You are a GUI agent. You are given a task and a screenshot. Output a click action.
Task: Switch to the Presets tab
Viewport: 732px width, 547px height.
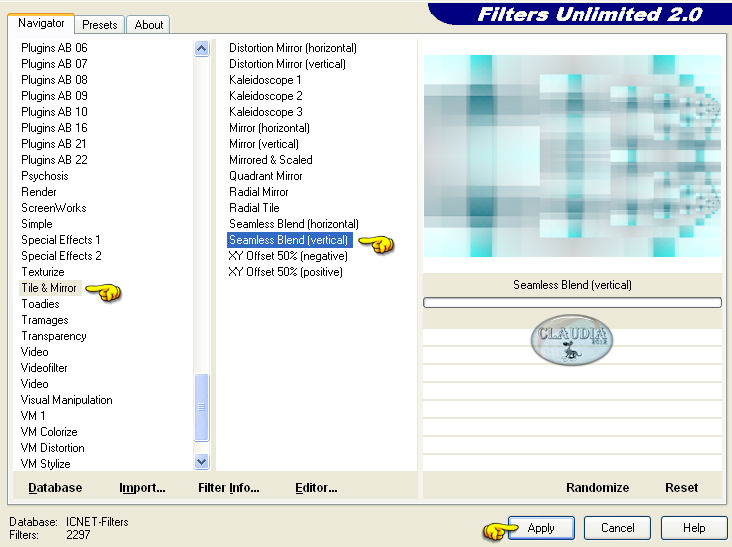click(x=99, y=25)
